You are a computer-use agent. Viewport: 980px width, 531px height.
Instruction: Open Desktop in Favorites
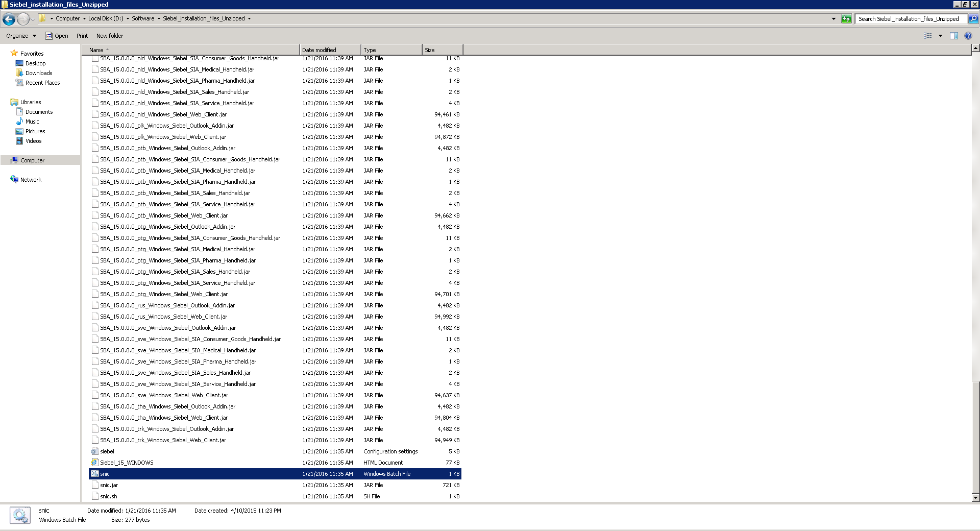pyautogui.click(x=35, y=63)
